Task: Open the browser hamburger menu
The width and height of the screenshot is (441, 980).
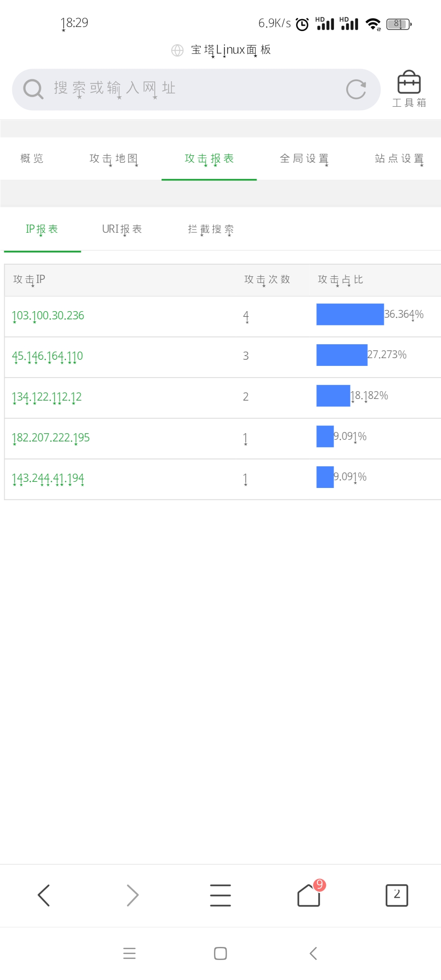Action: [220, 895]
